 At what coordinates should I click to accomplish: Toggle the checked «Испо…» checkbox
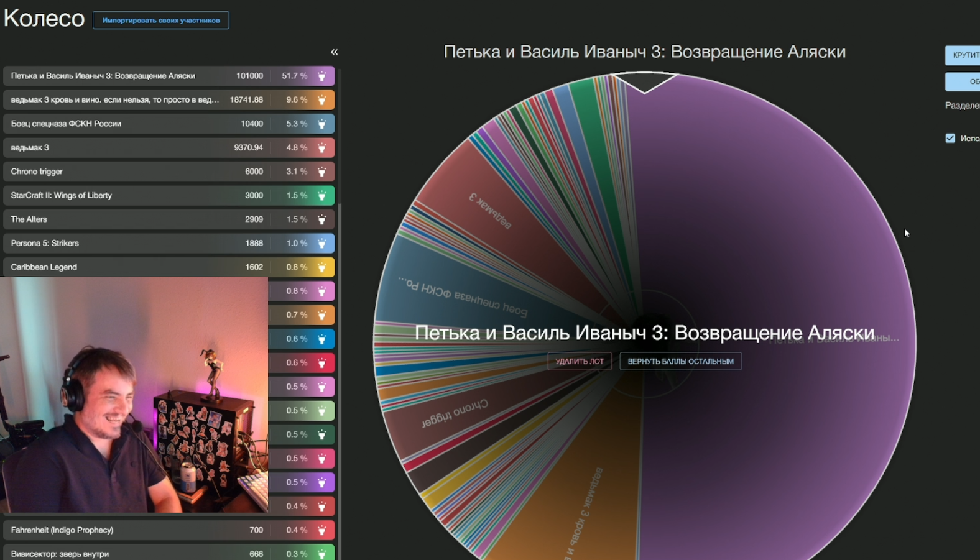(x=950, y=138)
